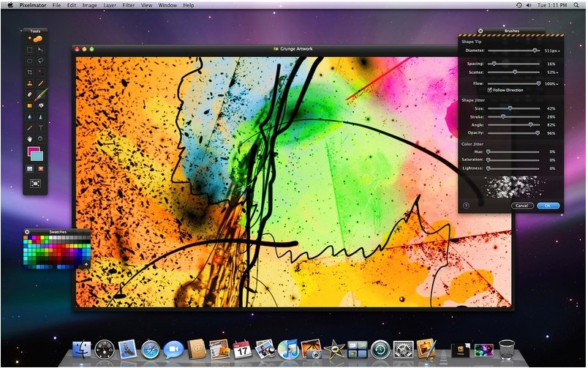This screenshot has height=368, width=588.
Task: Open the View menu
Action: tap(146, 5)
